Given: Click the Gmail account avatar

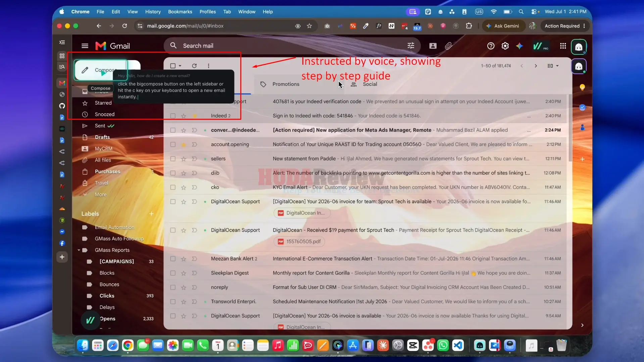Looking at the screenshot, I should click(579, 47).
